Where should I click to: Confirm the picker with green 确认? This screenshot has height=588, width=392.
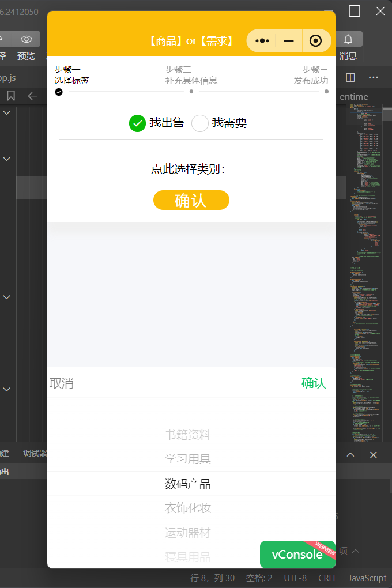(x=314, y=383)
